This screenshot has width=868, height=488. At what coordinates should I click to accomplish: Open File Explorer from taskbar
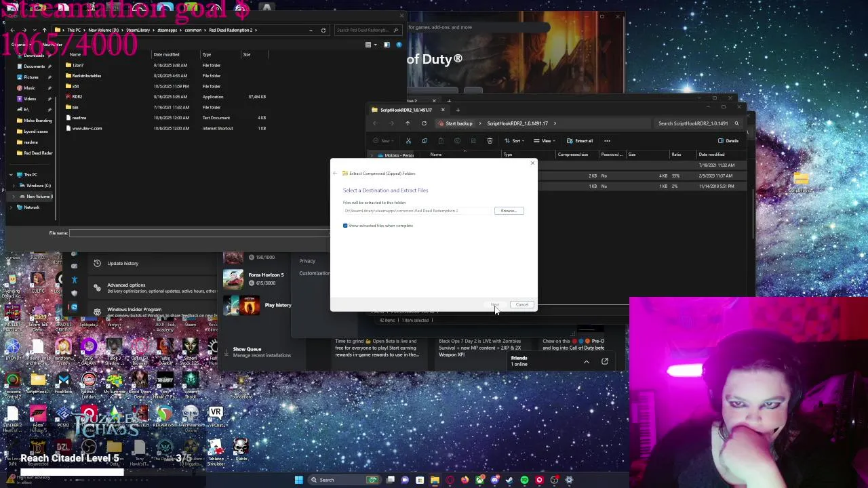435,480
